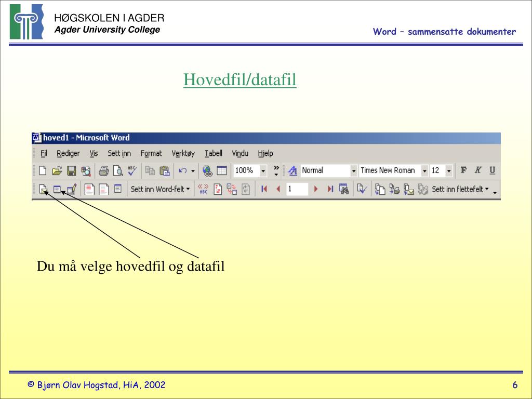Click the main document setup icon
Image resolution: width=532 pixels, height=399 pixels.
(x=43, y=189)
